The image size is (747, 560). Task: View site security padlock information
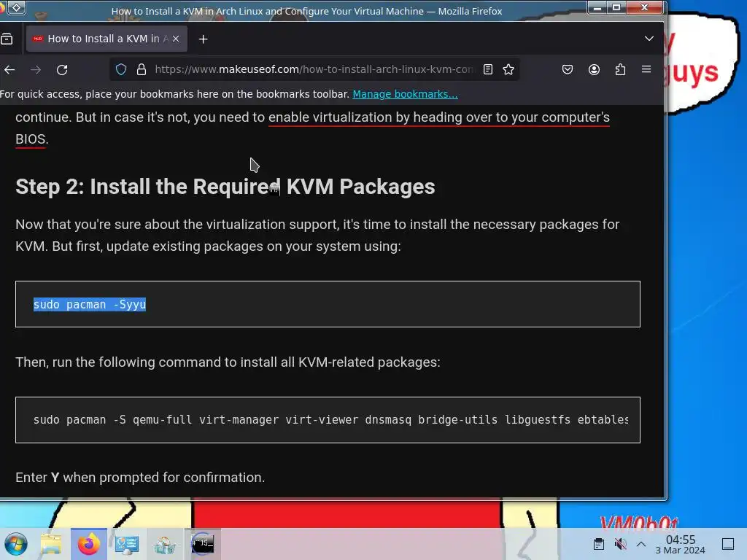(x=142, y=69)
